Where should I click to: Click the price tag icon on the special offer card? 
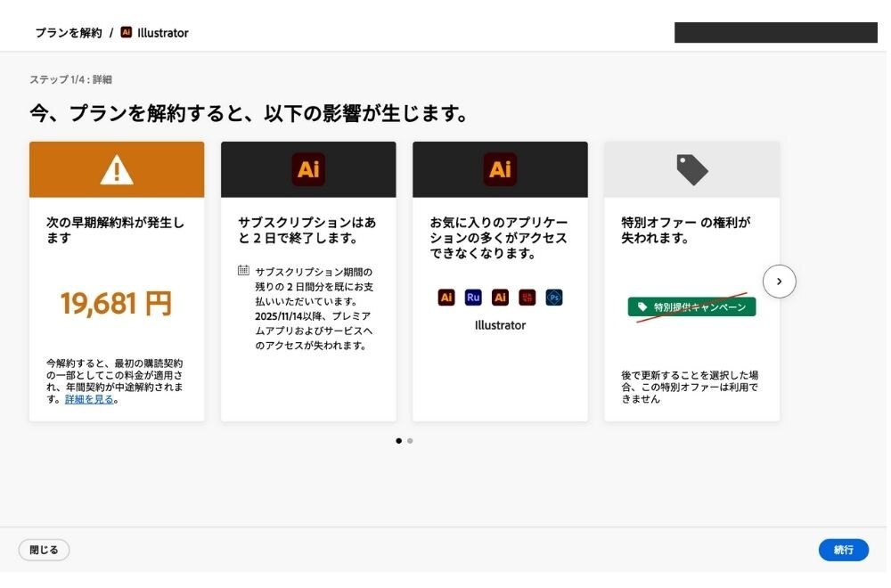pyautogui.click(x=691, y=169)
